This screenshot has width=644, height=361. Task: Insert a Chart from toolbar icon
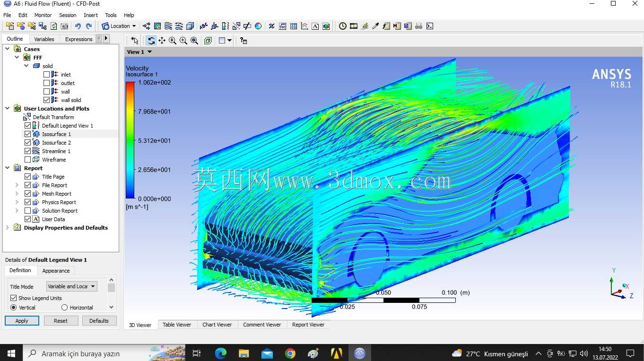[305, 26]
